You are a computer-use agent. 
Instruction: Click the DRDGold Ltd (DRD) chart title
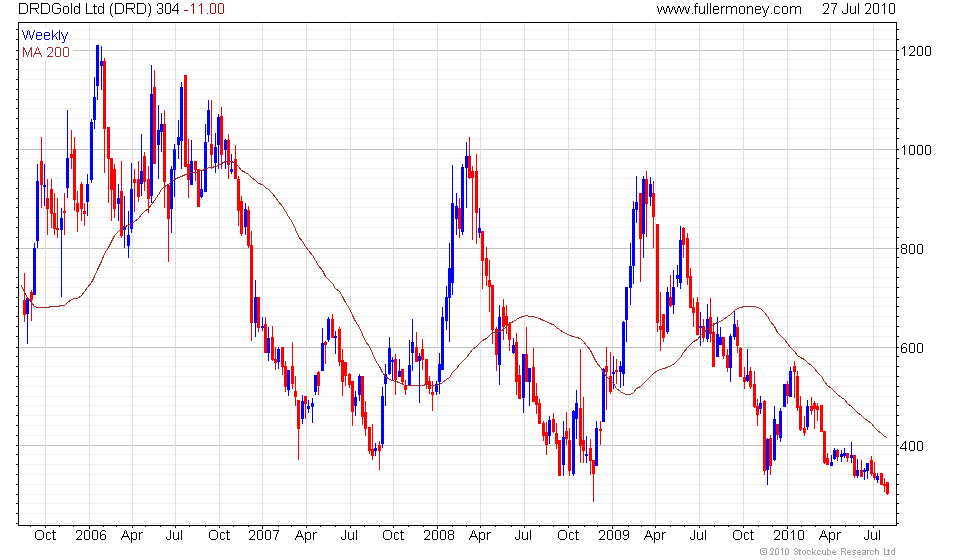tap(86, 9)
